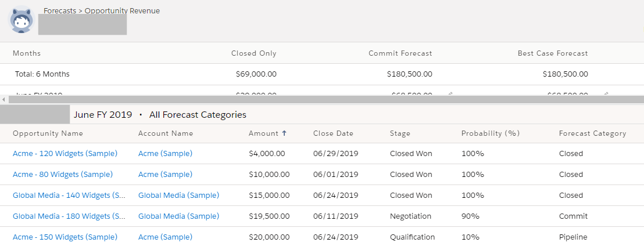Click Closed Only total $69,000.00
The width and height of the screenshot is (644, 246).
pyautogui.click(x=256, y=74)
